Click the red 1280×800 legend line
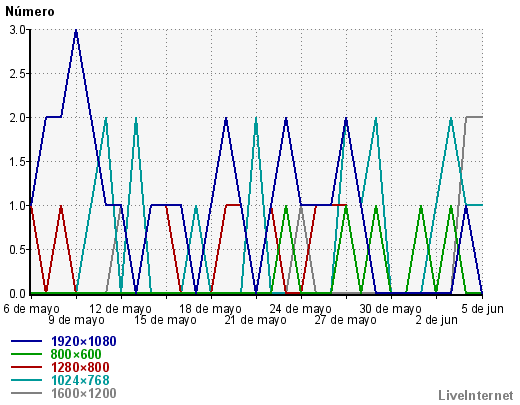 click(x=26, y=367)
